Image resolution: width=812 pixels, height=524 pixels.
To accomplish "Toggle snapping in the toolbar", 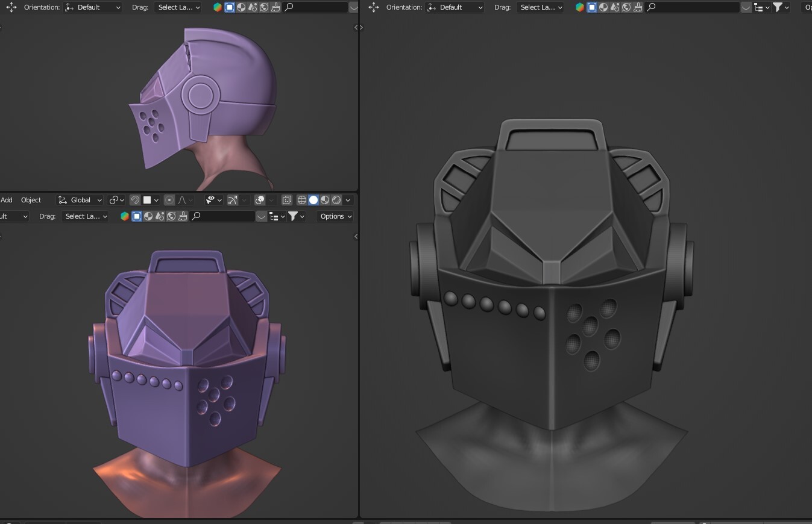I will [134, 200].
